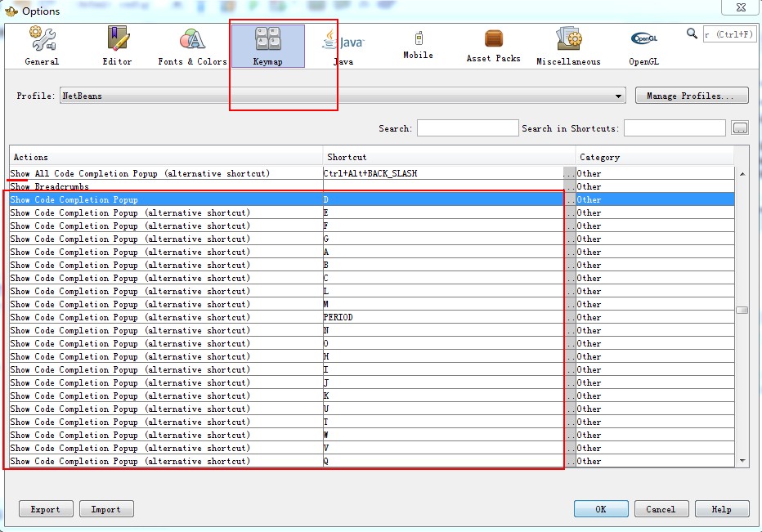Select the Keymap options category

click(268, 46)
